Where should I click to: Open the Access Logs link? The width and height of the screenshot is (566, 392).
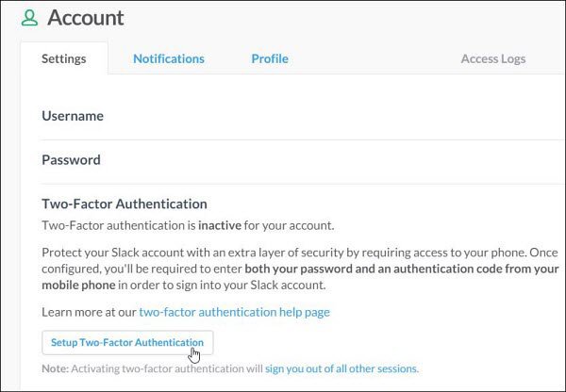493,58
